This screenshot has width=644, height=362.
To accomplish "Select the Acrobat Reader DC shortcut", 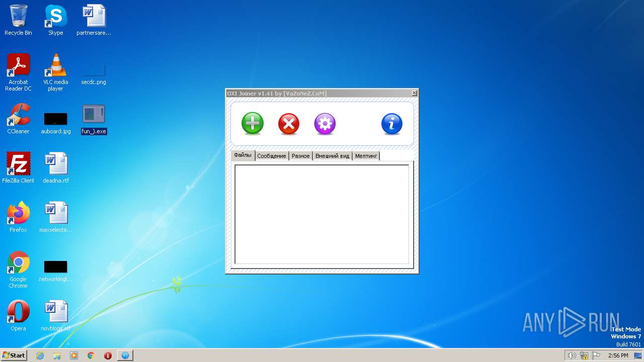I will tap(18, 72).
